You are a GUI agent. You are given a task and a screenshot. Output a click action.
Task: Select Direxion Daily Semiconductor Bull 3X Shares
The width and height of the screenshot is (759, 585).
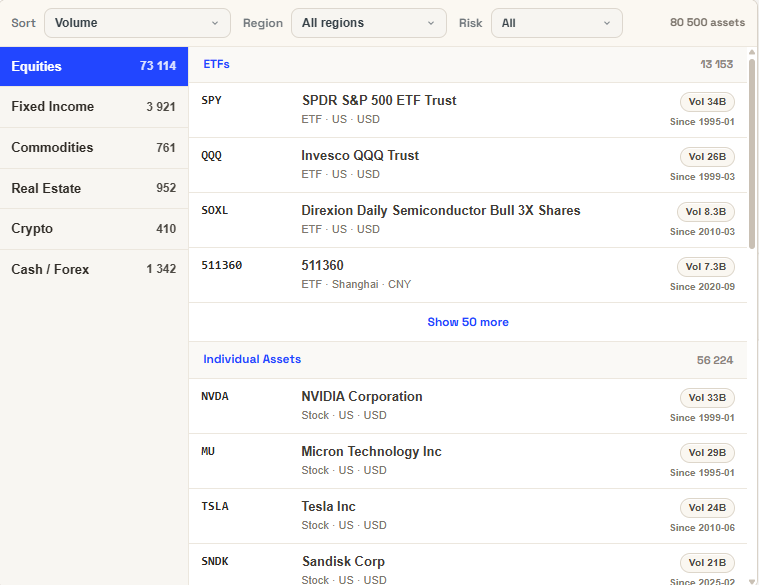coord(440,210)
